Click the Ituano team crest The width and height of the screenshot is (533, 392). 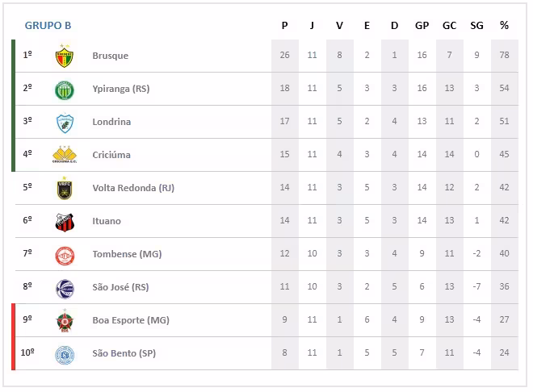[x=64, y=222]
